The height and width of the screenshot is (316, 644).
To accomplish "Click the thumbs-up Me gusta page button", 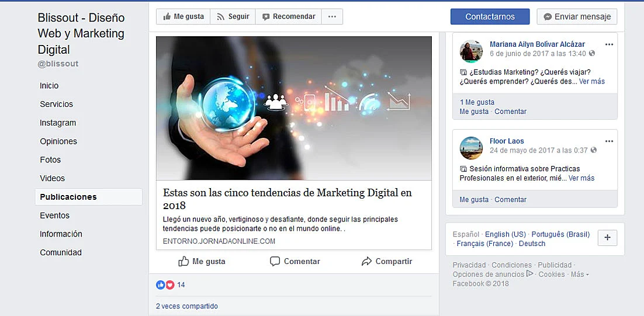I will 183,17.
